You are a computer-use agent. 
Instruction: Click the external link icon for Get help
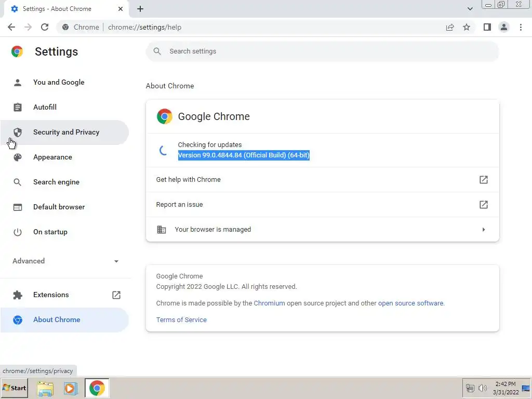(484, 179)
